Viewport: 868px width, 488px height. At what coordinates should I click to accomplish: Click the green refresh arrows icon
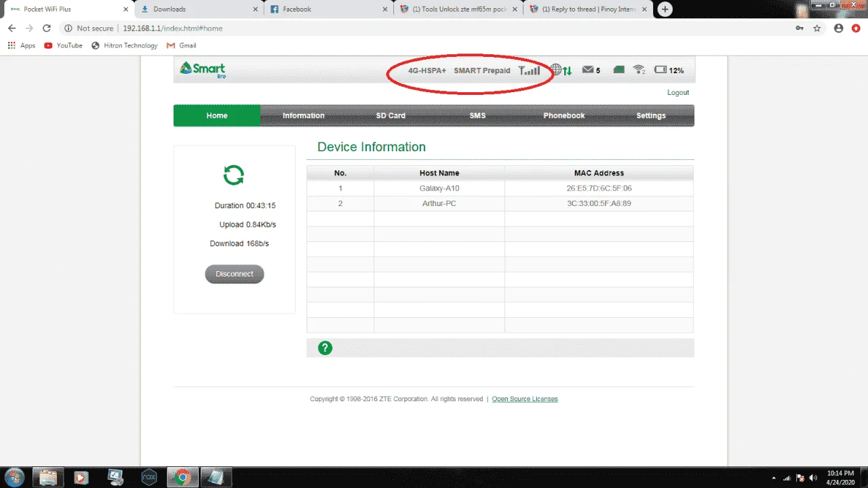[x=234, y=176]
